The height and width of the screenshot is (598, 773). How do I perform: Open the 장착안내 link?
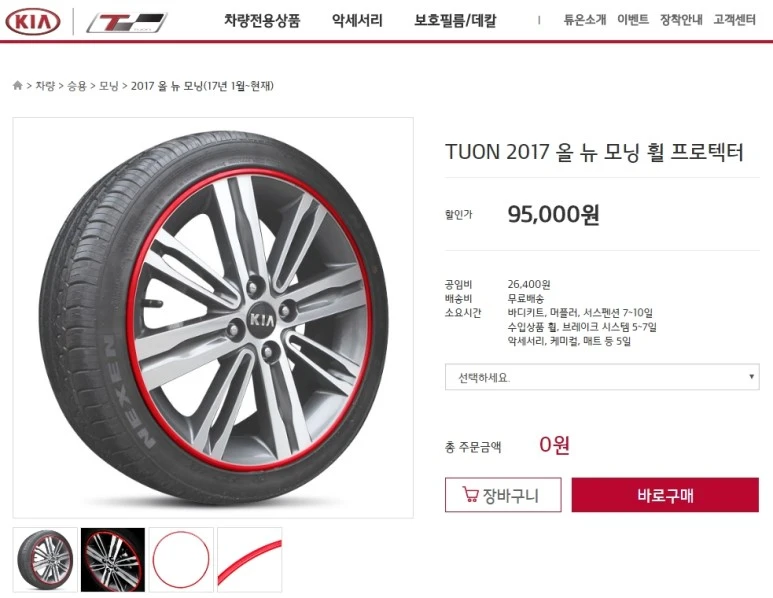(x=681, y=20)
